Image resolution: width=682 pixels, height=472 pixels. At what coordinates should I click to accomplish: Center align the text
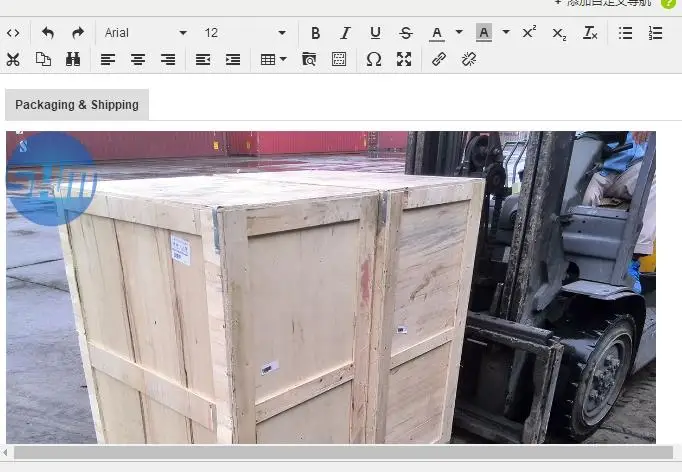(138, 59)
